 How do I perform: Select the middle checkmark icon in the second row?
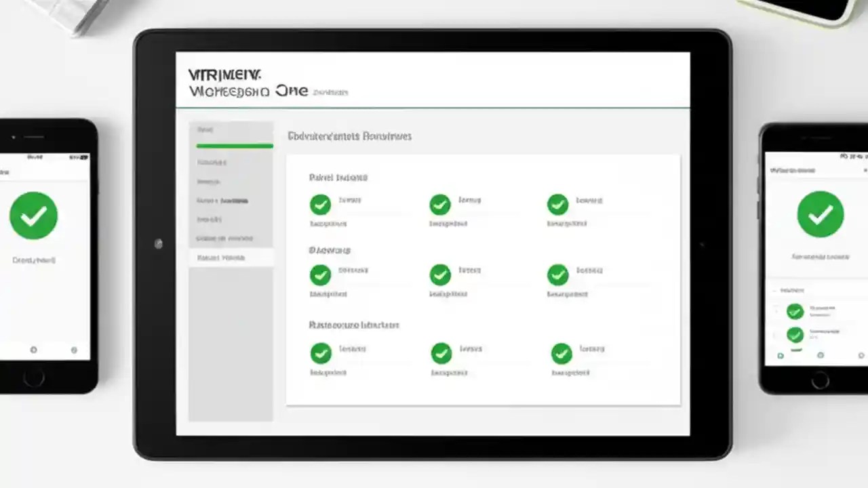tap(439, 275)
